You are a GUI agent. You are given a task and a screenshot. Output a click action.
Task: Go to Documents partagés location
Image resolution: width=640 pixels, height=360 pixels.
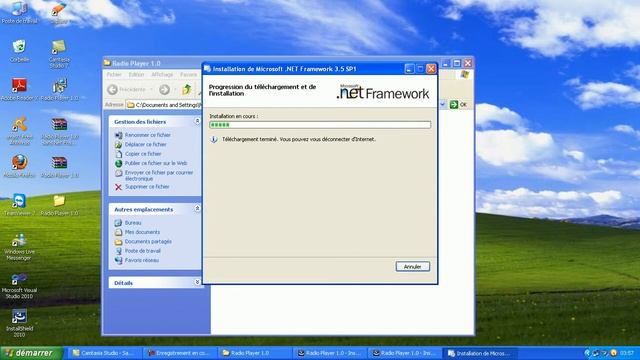pyautogui.click(x=148, y=242)
